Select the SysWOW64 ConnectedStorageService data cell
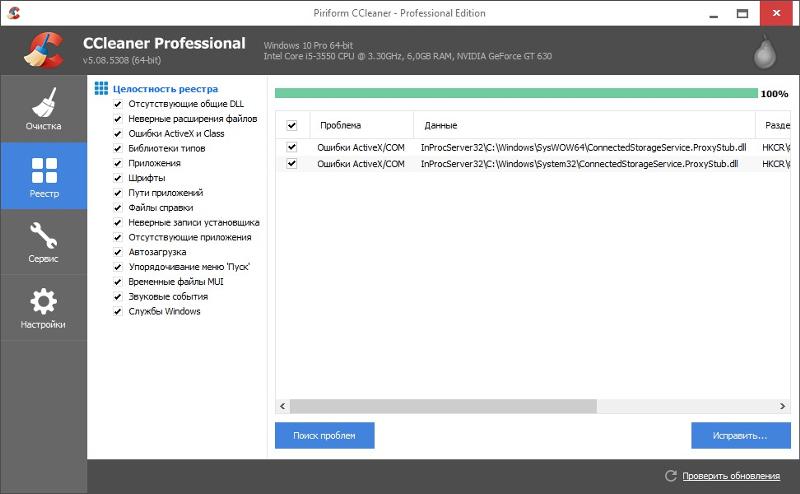This screenshot has height=494, width=800. click(x=583, y=147)
